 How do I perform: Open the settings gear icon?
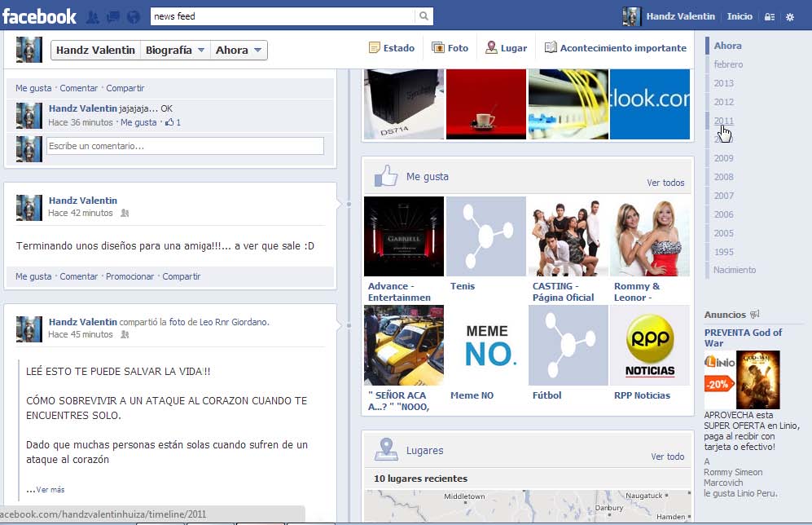tap(790, 16)
